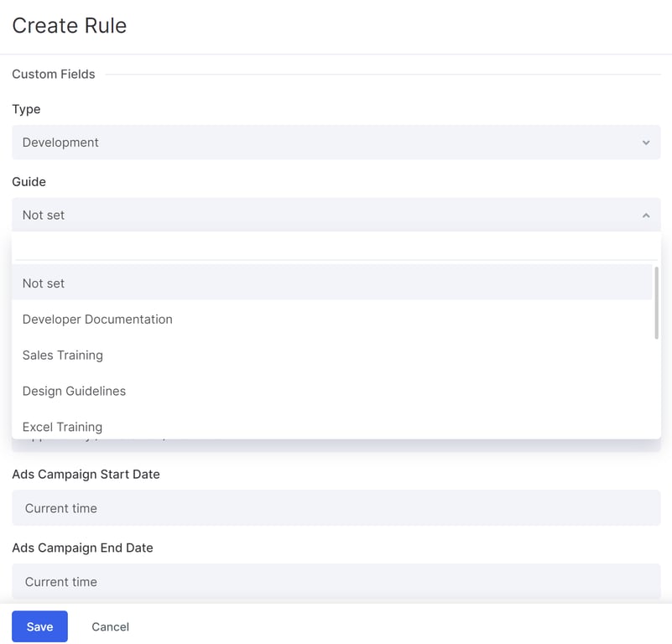Click the Ads Campaign End Date field

(336, 582)
